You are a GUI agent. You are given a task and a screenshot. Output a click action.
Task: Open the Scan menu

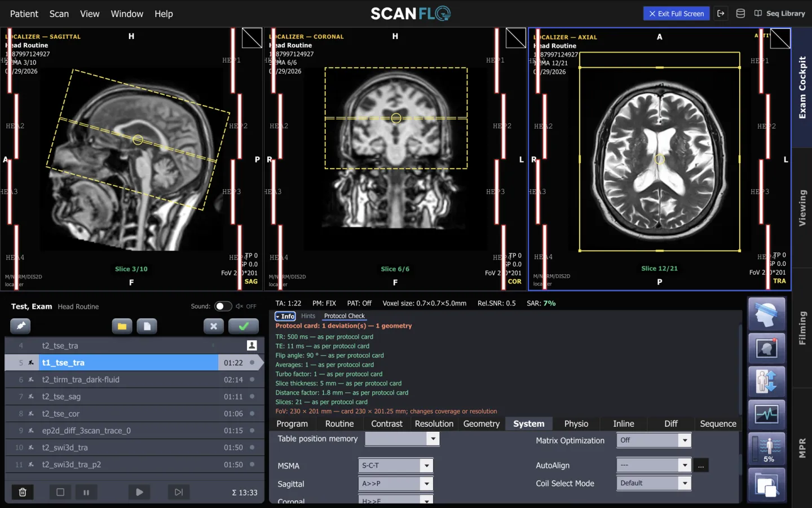pyautogui.click(x=59, y=14)
